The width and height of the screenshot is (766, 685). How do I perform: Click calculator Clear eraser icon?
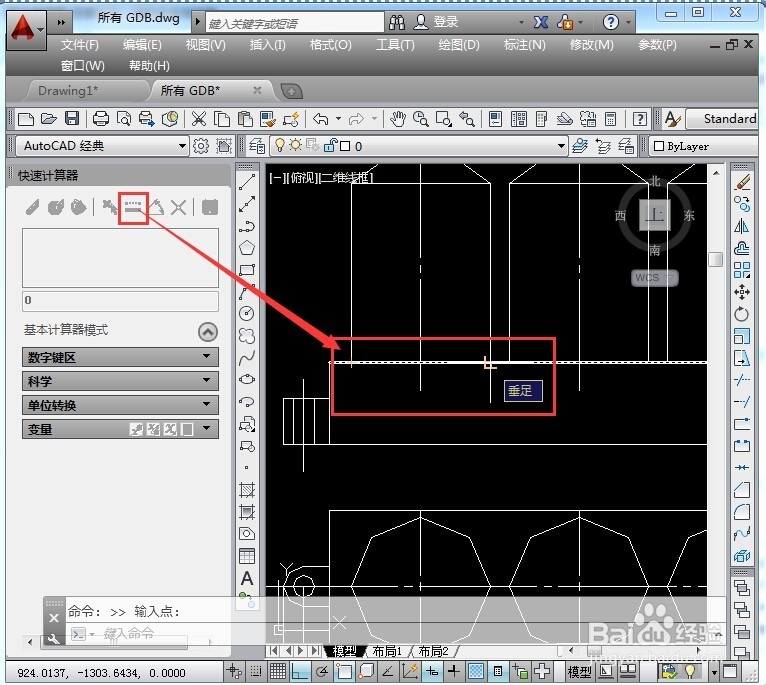(x=32, y=207)
